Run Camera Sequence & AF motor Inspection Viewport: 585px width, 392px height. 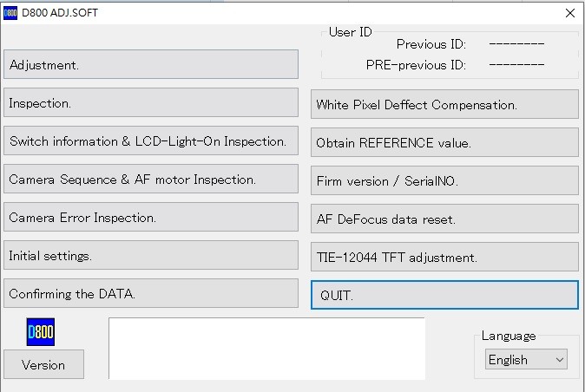coord(151,179)
